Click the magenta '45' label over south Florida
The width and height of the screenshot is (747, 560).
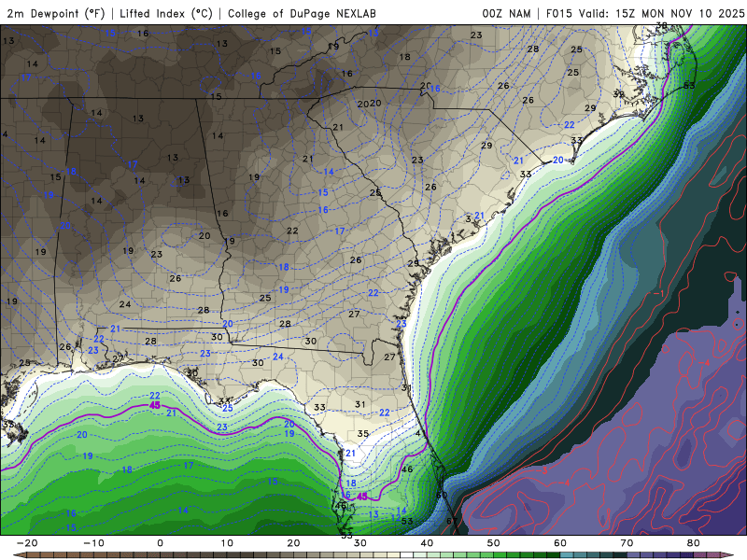click(362, 497)
